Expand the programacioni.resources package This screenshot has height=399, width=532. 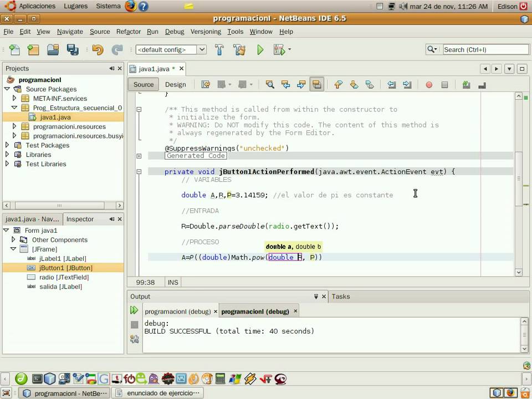coord(14,126)
